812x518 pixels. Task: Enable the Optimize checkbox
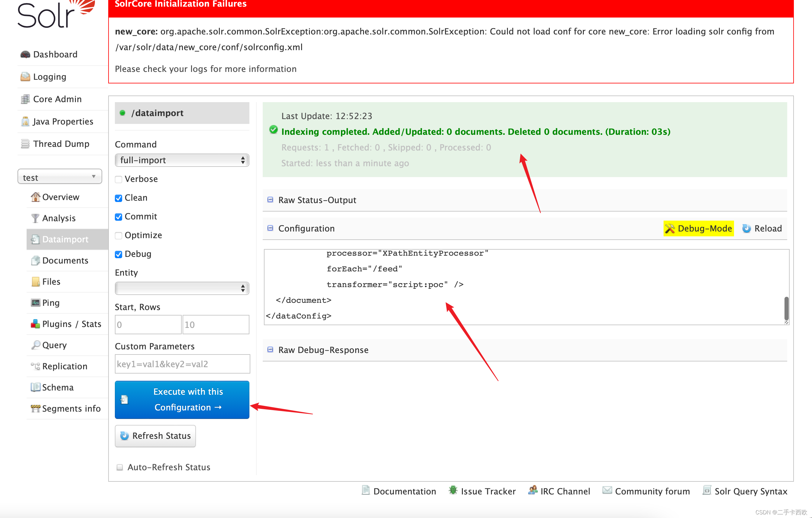(x=119, y=235)
